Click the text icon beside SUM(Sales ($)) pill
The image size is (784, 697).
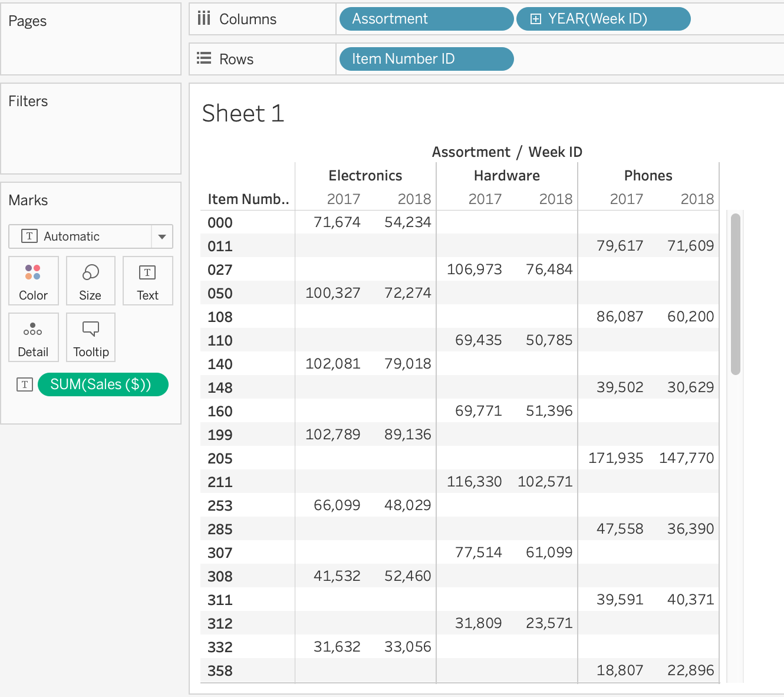click(x=24, y=384)
